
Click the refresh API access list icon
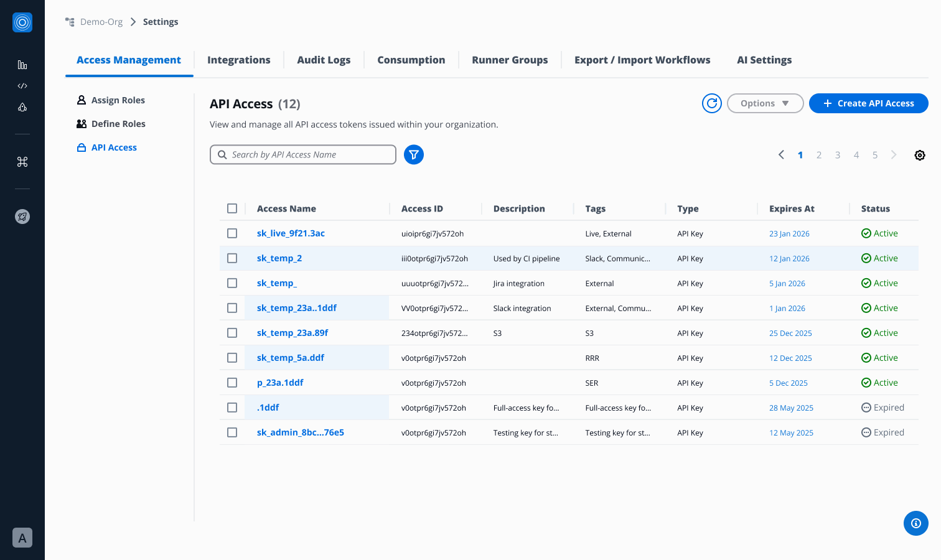click(711, 103)
